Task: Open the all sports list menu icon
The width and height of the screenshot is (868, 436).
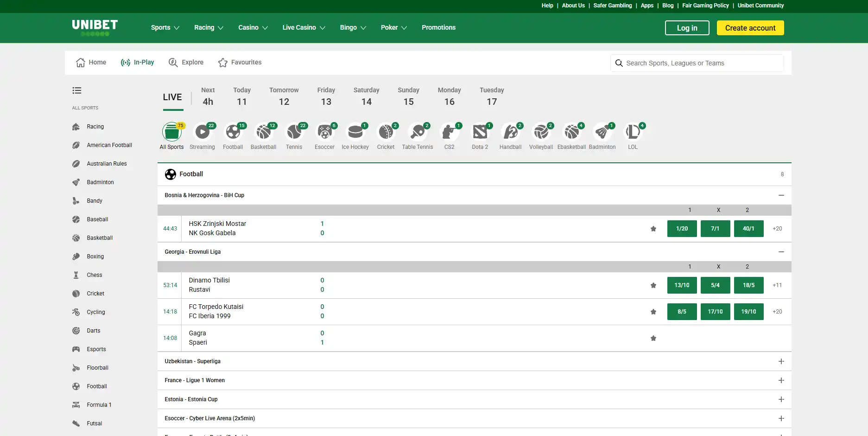Action: pyautogui.click(x=77, y=90)
